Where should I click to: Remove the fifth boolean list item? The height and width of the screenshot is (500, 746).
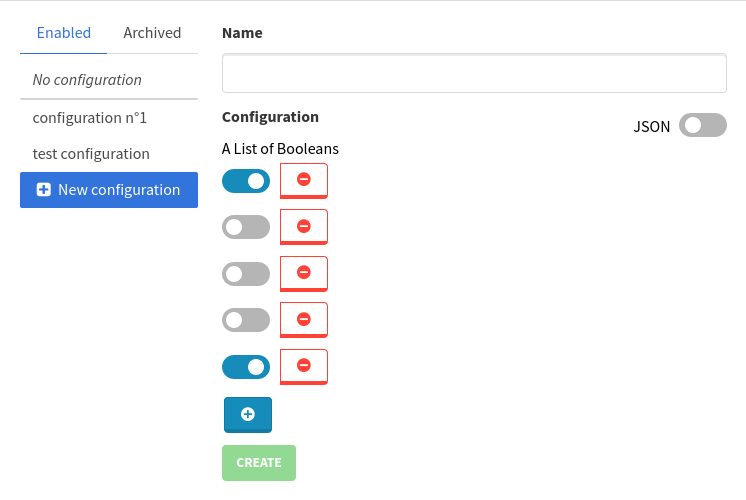(304, 366)
